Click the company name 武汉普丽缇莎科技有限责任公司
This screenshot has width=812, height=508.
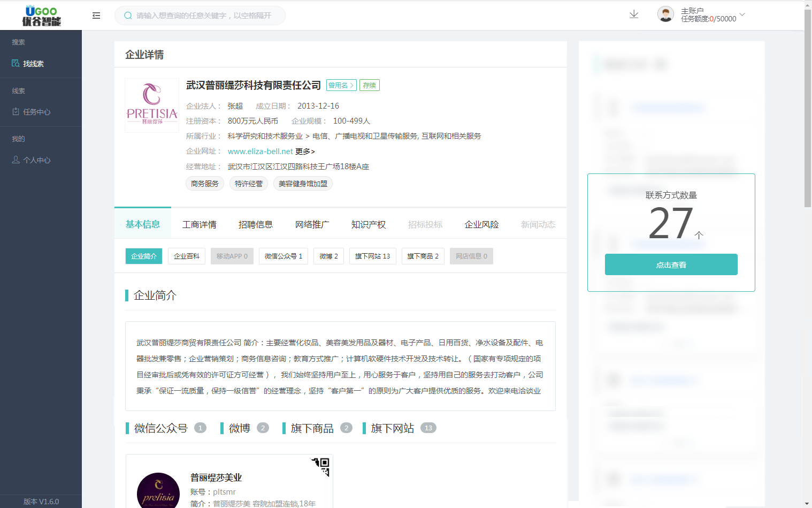click(x=254, y=85)
